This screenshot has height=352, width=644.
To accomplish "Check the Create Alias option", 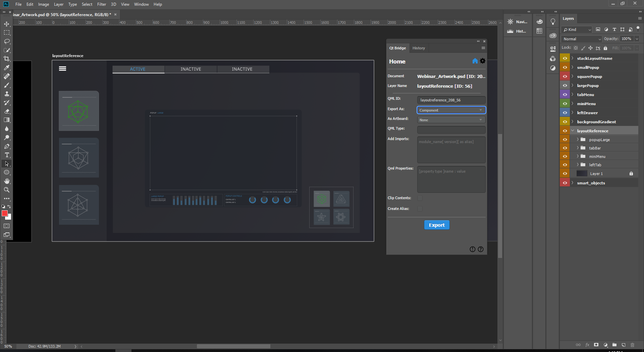I will pos(420,209).
